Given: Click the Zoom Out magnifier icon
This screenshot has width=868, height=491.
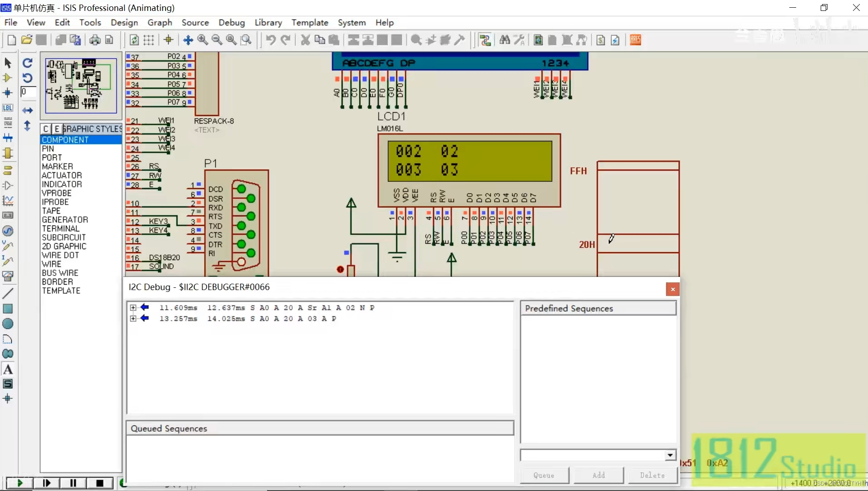Looking at the screenshot, I should pos(217,40).
